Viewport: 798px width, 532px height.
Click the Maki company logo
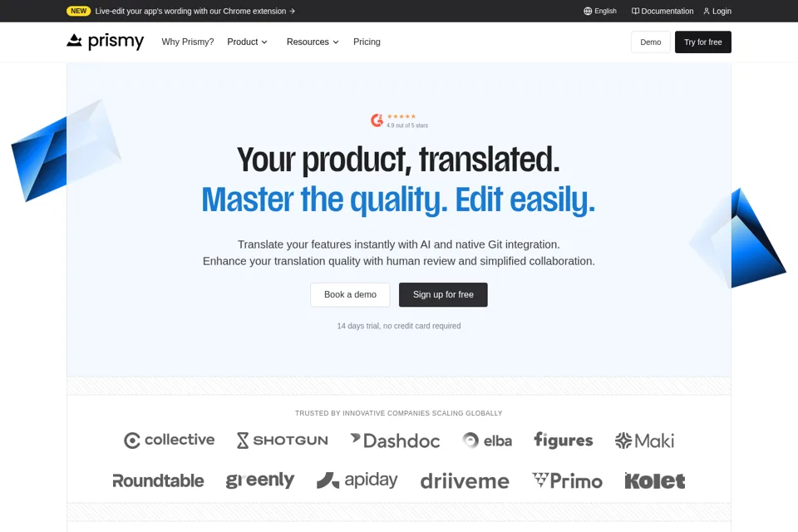coord(644,441)
